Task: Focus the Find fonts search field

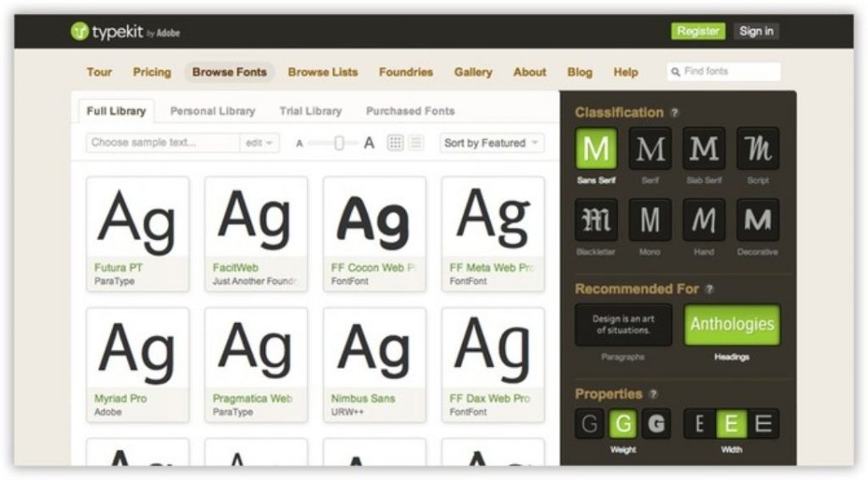Action: [724, 71]
